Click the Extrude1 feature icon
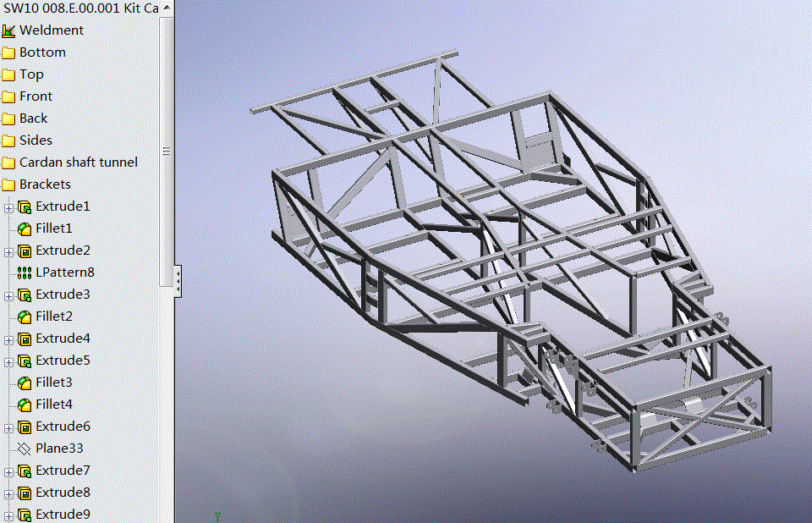Viewport: 812px width, 523px height. [x=25, y=207]
